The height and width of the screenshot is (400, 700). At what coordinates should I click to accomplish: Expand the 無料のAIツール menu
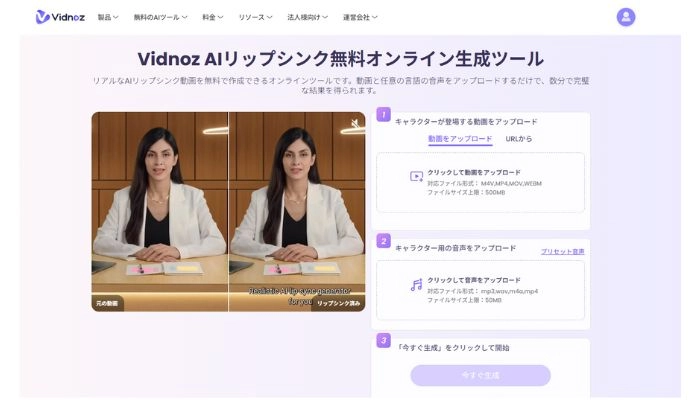[x=160, y=17]
